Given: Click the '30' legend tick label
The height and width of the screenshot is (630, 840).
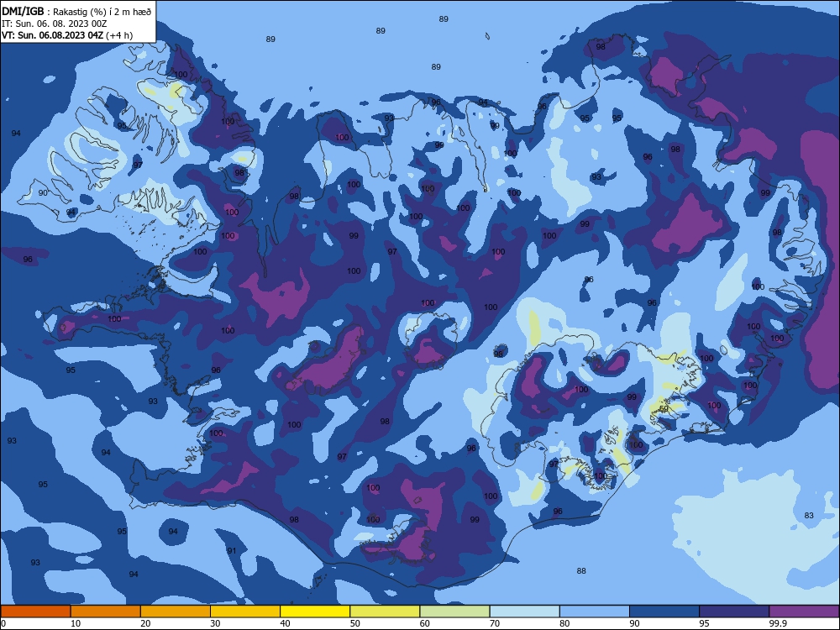Looking at the screenshot, I should click(215, 623).
